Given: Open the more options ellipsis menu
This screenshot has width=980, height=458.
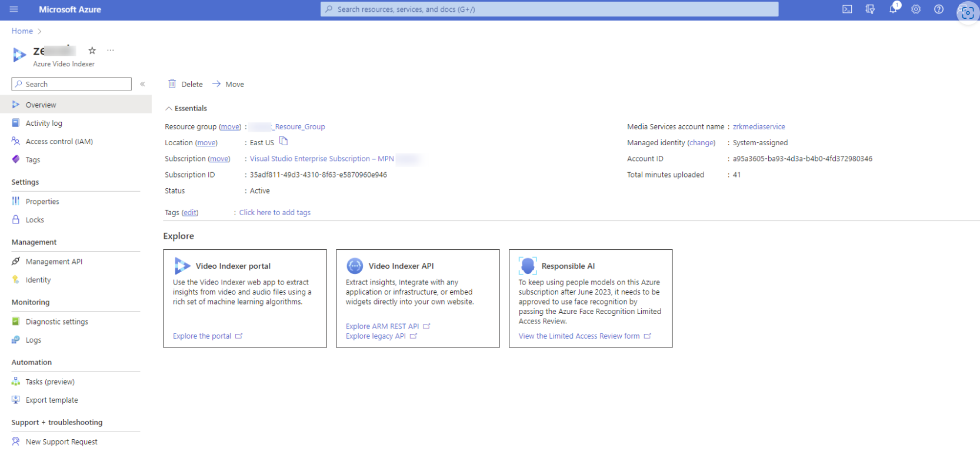Looking at the screenshot, I should tap(111, 51).
